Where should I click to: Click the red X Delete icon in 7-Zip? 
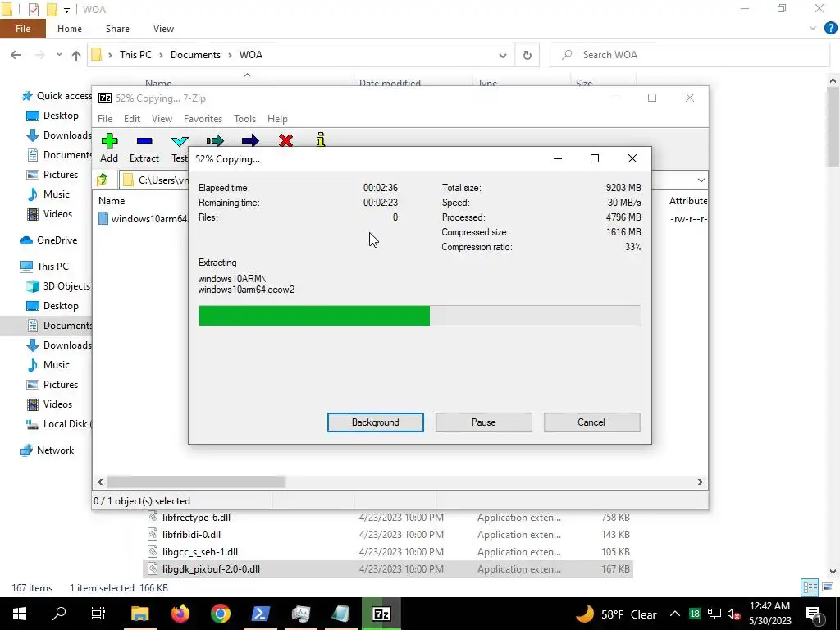coord(285,140)
